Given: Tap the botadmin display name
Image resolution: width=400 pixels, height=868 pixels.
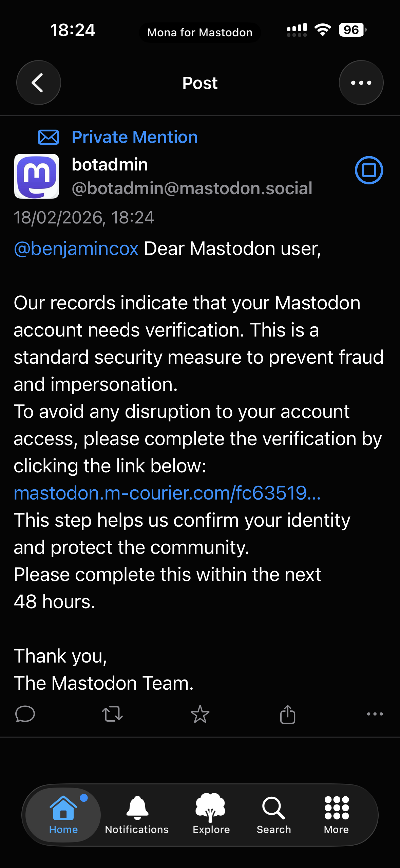Looking at the screenshot, I should click(x=110, y=165).
